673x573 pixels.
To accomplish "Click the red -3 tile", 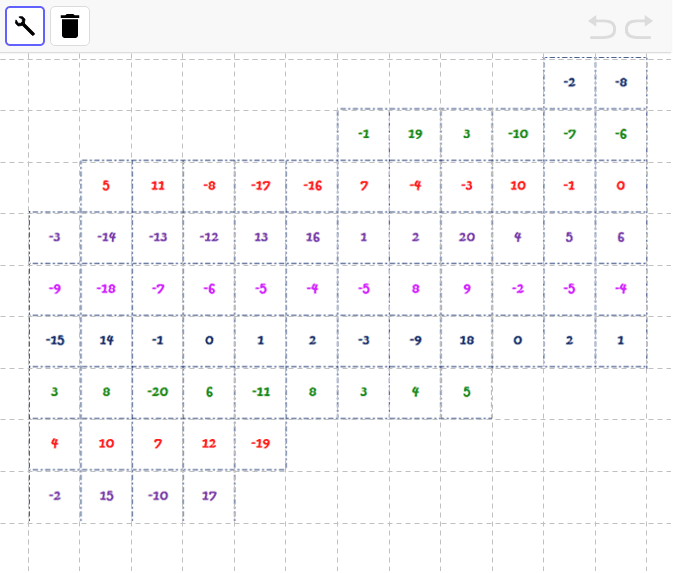I will click(467, 186).
